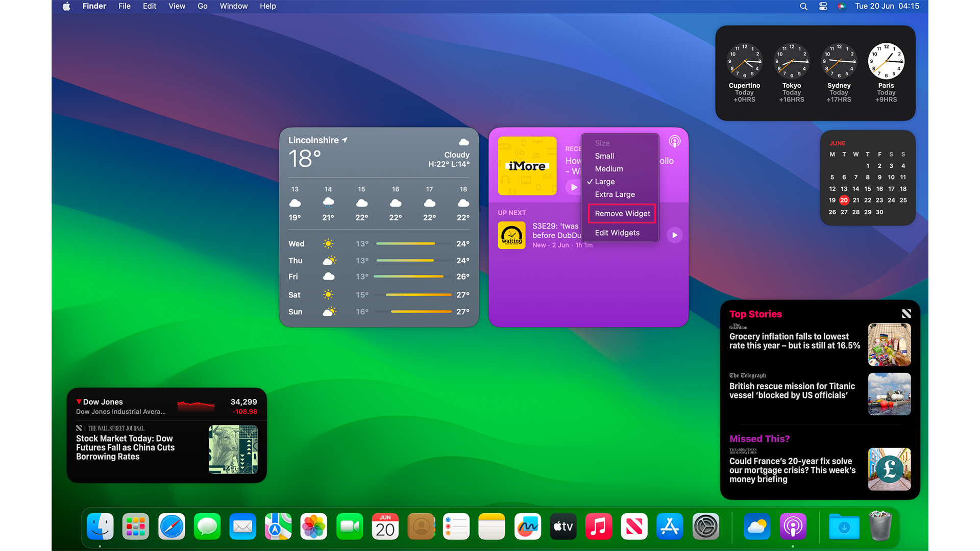Click the date and time in menu bar

[887, 6]
